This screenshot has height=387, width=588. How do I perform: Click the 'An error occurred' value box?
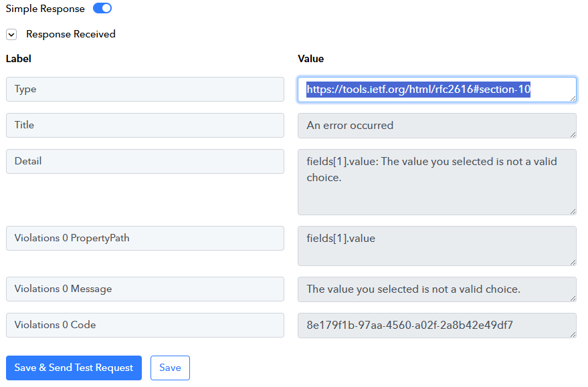click(437, 126)
